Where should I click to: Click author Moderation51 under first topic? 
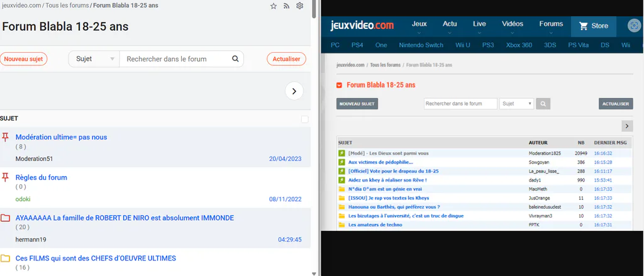pos(34,158)
